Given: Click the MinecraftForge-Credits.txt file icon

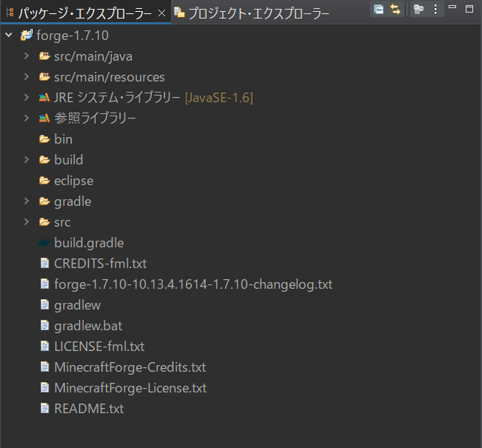Looking at the screenshot, I should pos(45,367).
